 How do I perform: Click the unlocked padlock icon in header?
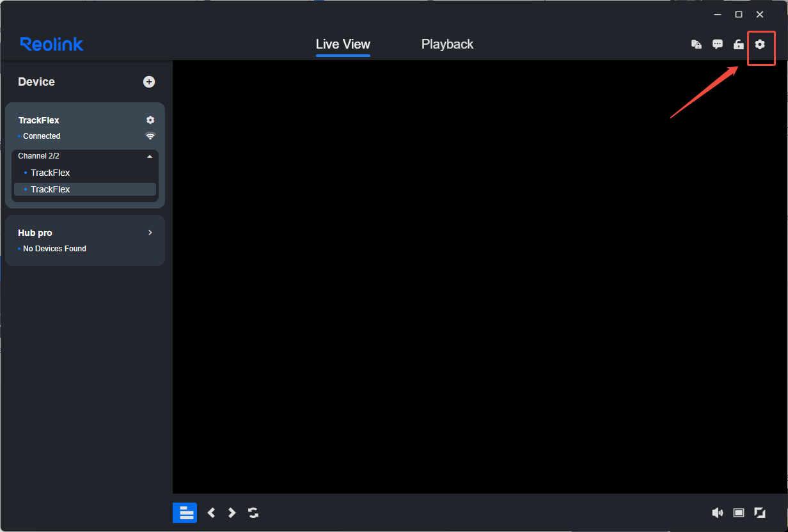(x=739, y=44)
